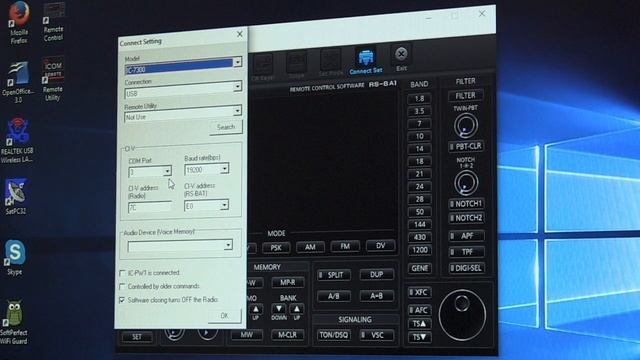Uncheck Software closing turns OFF the Radio
The width and height of the screenshot is (640, 360).
click(122, 300)
